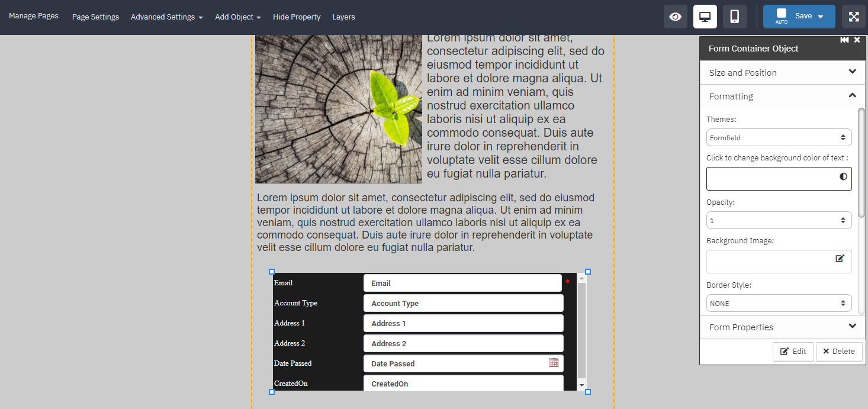Click the form scrollbar down arrow

tap(581, 385)
